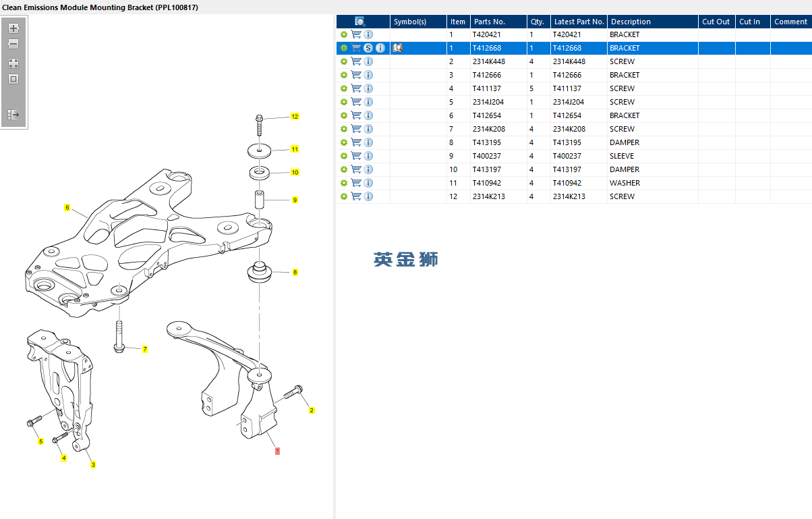The height and width of the screenshot is (519, 812).
Task: Select the red highlighted callout 1
Action: click(277, 451)
